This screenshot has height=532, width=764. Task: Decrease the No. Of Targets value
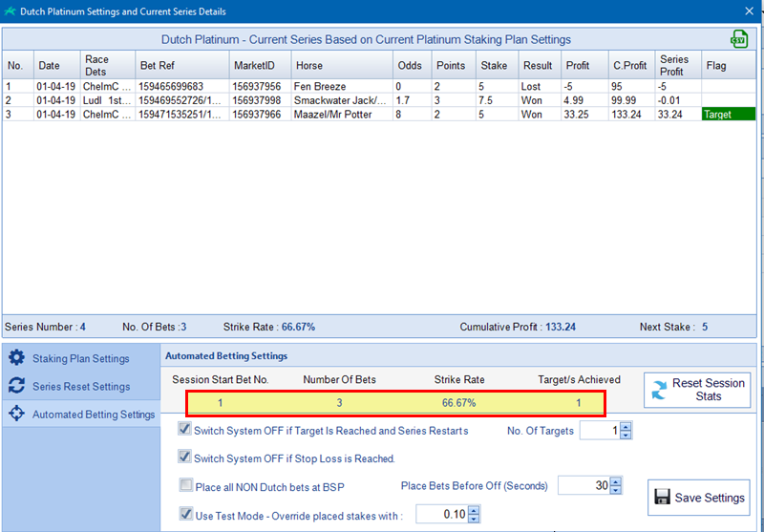(626, 435)
